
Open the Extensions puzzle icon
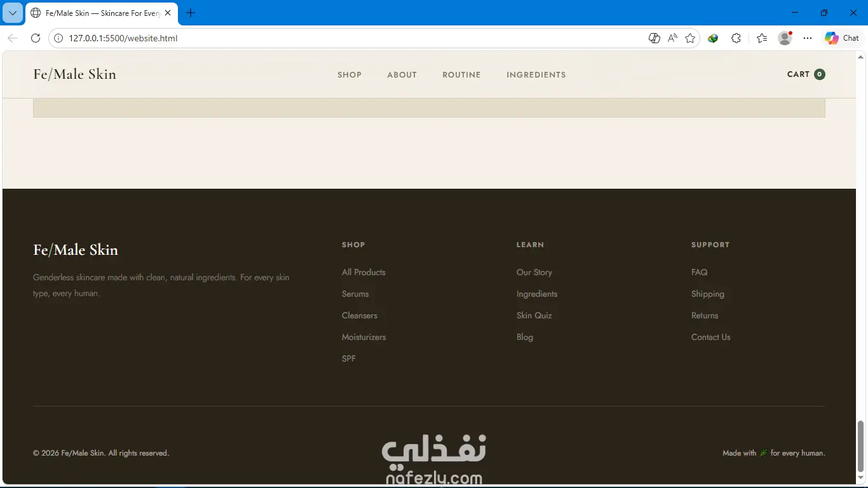tap(736, 38)
